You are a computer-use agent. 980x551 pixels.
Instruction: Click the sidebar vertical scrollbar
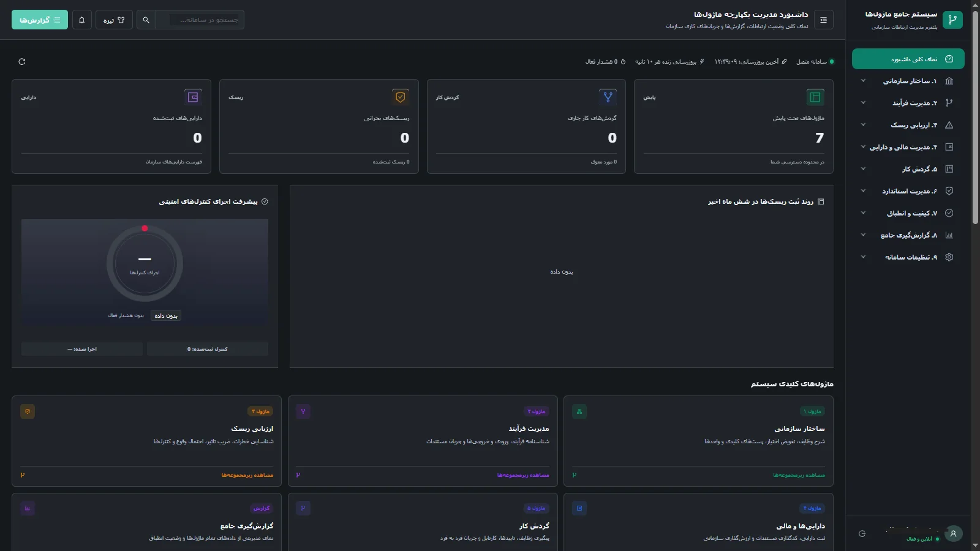pyautogui.click(x=975, y=116)
